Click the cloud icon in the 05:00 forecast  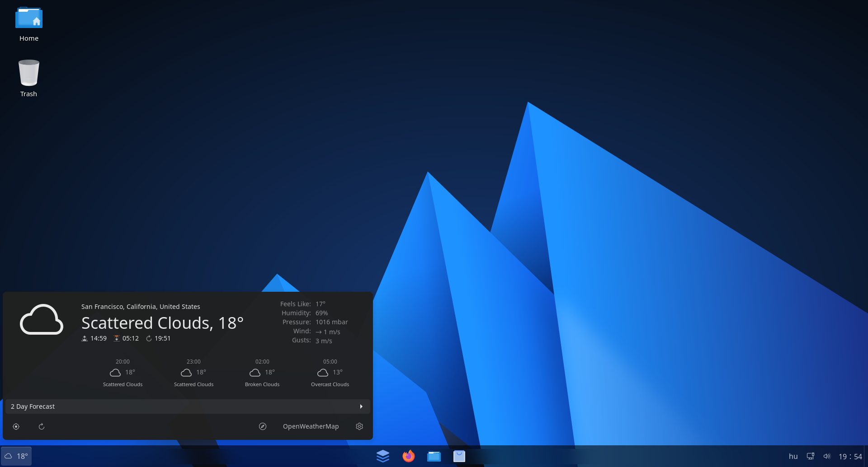[323, 373]
